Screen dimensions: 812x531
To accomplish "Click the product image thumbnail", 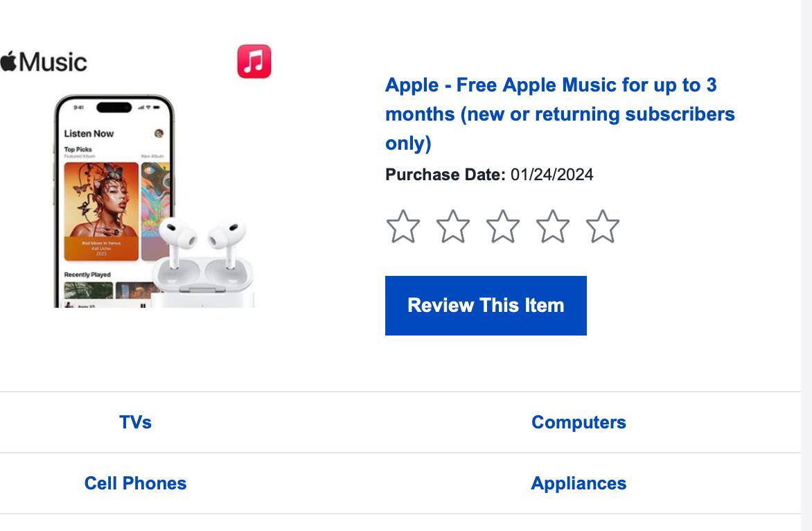I will (x=152, y=201).
